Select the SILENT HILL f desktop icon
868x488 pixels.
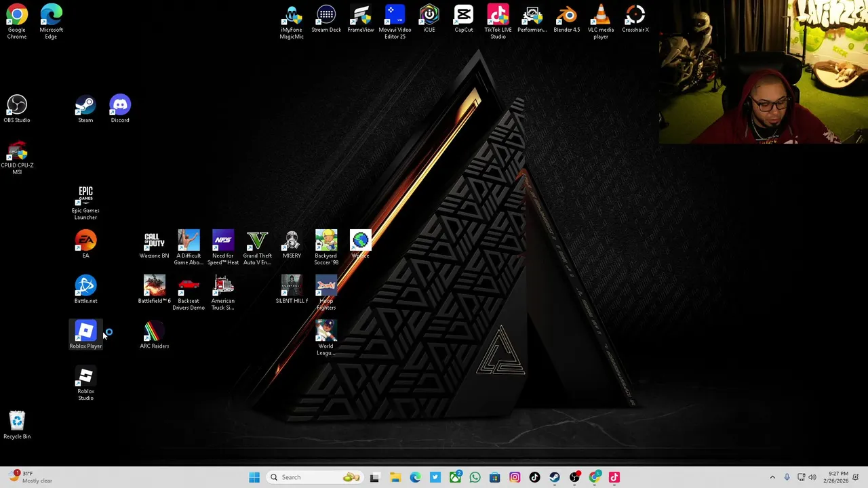pyautogui.click(x=292, y=289)
